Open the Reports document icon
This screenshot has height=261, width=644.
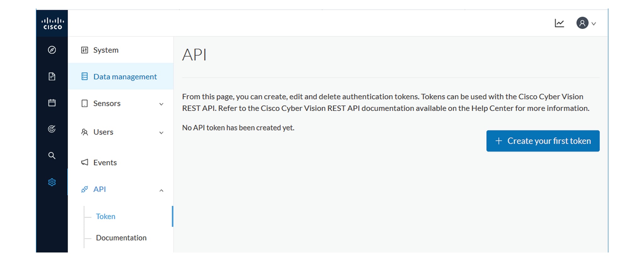point(52,77)
